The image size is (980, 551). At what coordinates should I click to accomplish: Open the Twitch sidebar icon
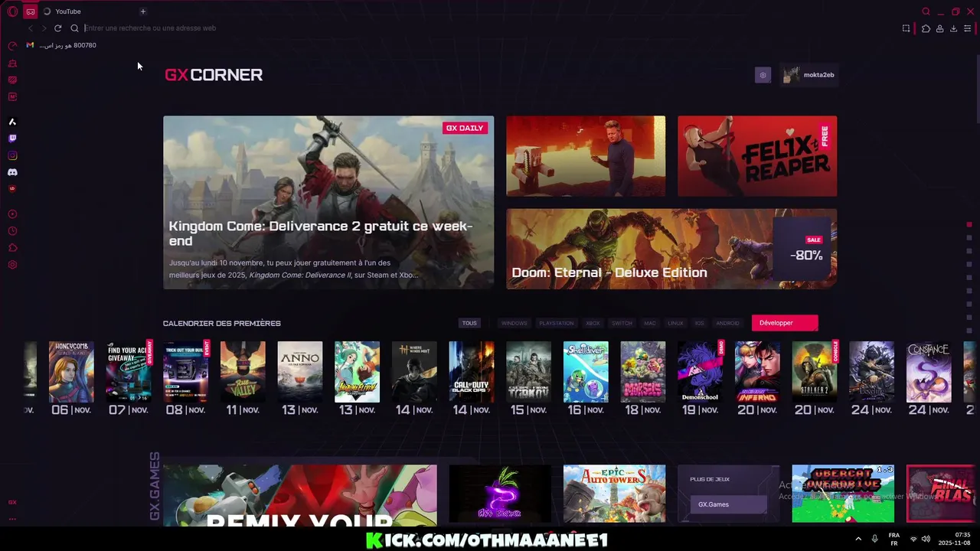[12, 139]
